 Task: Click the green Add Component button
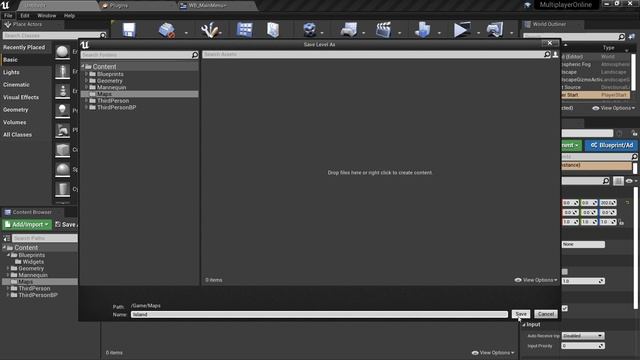(571, 145)
